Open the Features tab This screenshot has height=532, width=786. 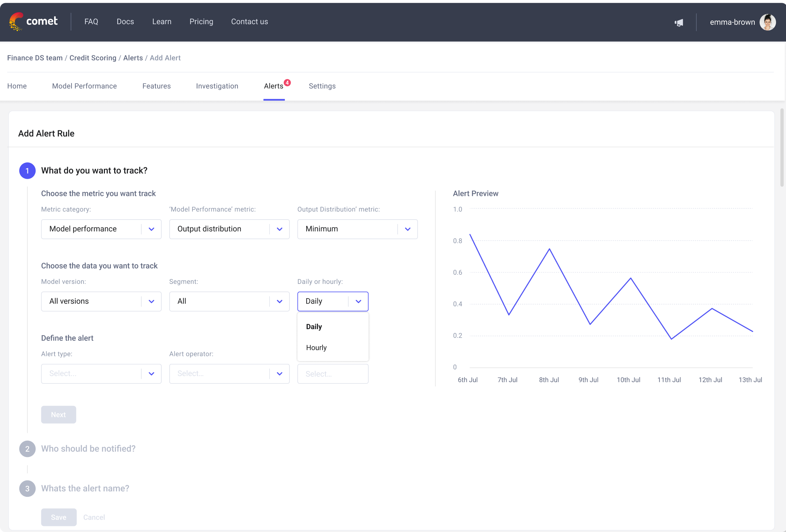point(156,86)
